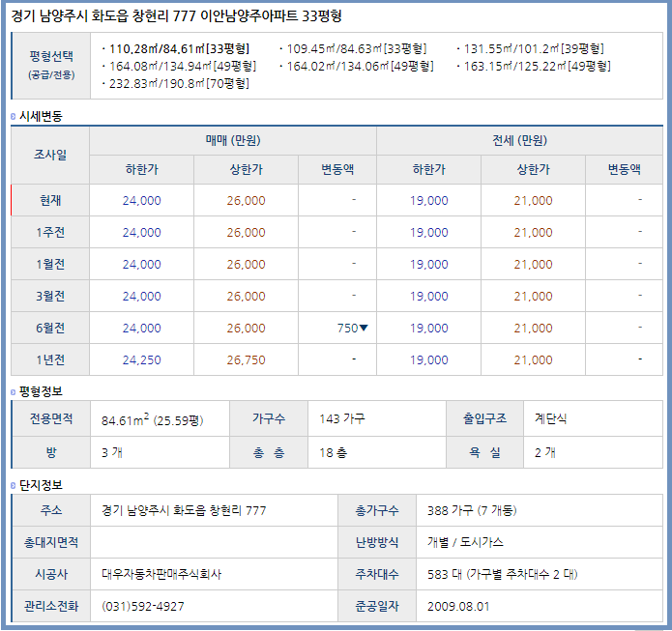Click the 매매 (만원) column header
The image size is (672, 631).
tap(233, 140)
